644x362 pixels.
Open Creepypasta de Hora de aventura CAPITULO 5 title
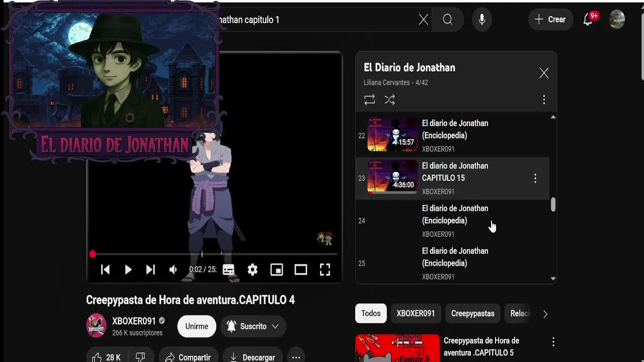point(481,346)
